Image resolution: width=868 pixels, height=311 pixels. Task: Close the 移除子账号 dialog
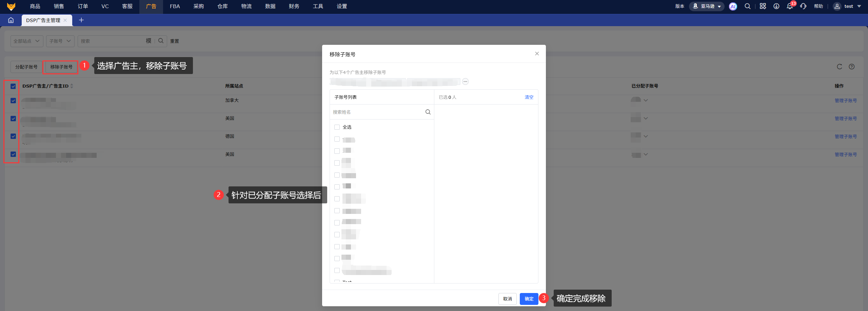(x=537, y=54)
